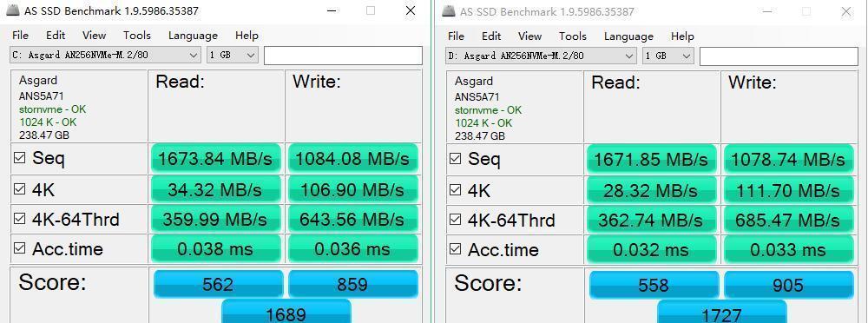Select write score 905
868x323 pixels.
tap(788, 285)
